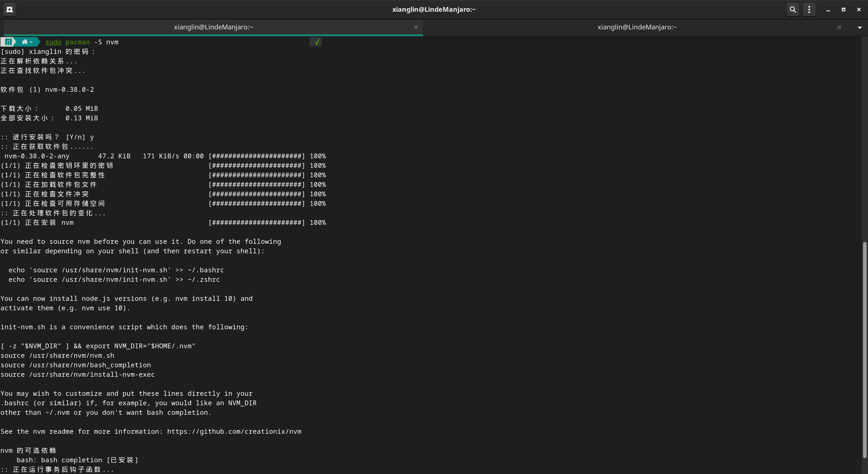Screen dimensions: 868x474
Task: Switch to the first xianglin@LindeManjaro tab
Action: pos(213,27)
